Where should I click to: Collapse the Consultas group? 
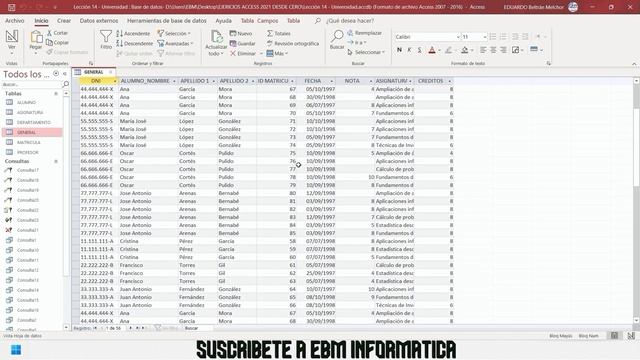pos(56,161)
